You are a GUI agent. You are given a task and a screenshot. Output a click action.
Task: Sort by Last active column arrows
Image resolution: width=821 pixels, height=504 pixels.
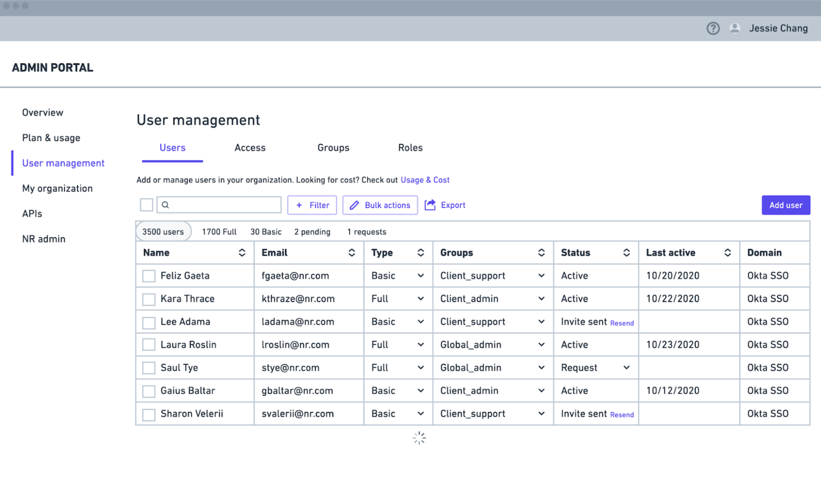[727, 253]
